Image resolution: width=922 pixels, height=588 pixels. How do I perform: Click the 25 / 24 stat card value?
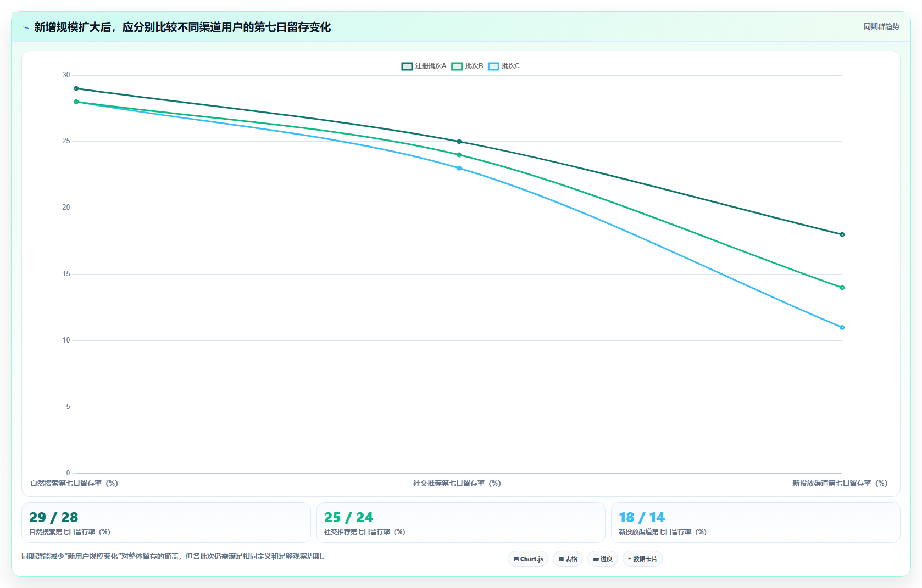pos(348,517)
